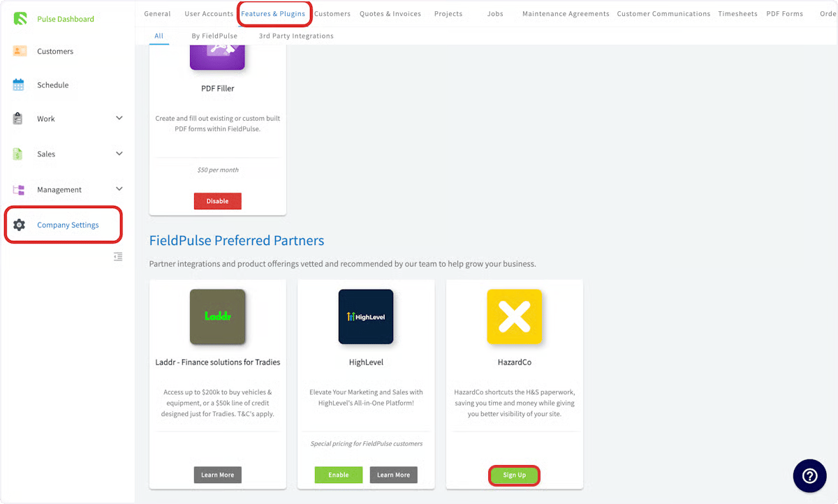Enable the HighLevel integration
Screen dimensions: 838x504
coord(339,475)
